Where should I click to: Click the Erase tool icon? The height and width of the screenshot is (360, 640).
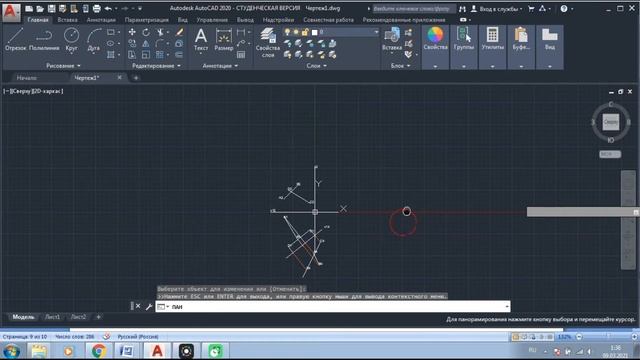click(179, 32)
